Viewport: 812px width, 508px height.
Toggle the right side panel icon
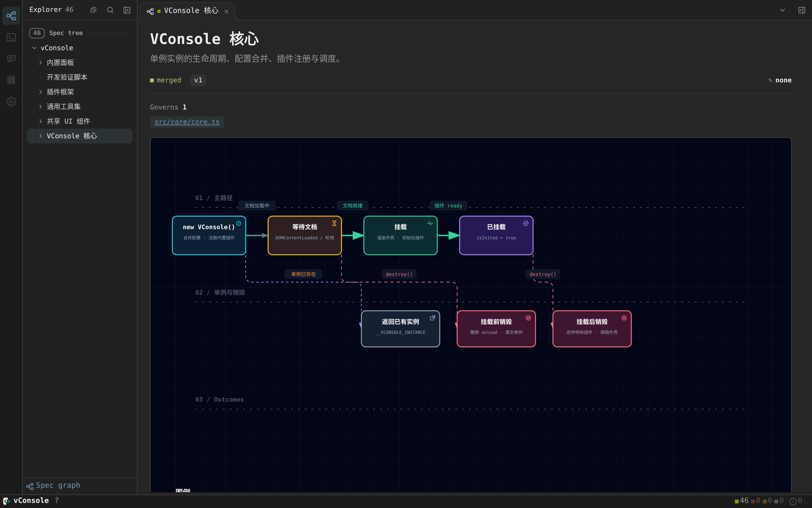[x=802, y=10]
